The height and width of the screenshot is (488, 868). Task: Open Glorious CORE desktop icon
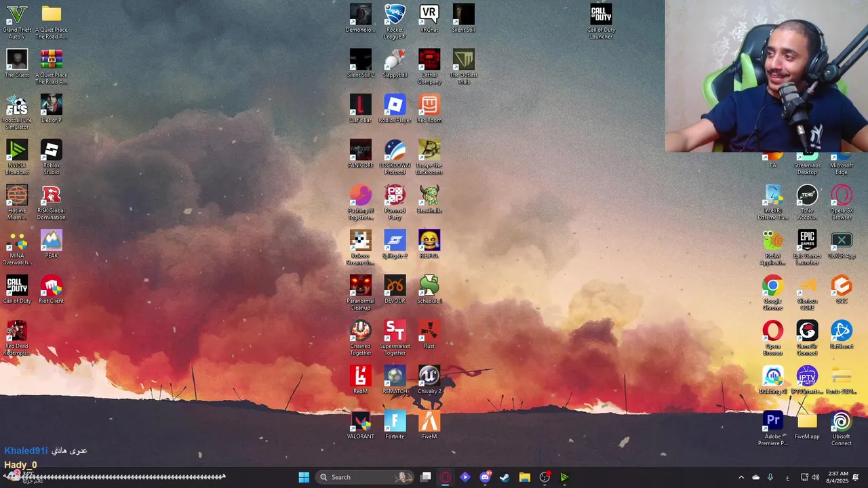[807, 293]
